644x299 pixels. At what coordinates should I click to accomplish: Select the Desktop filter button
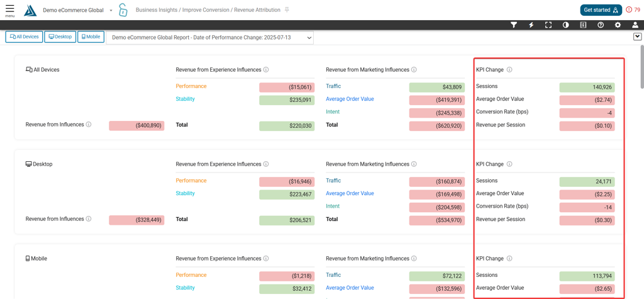click(60, 37)
